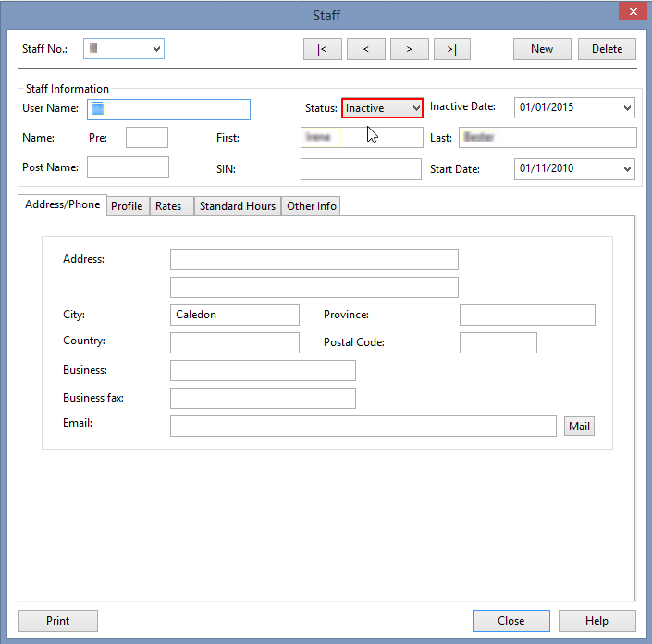Screen dimensions: 652x644
Task: Print the staff record
Action: 57,621
